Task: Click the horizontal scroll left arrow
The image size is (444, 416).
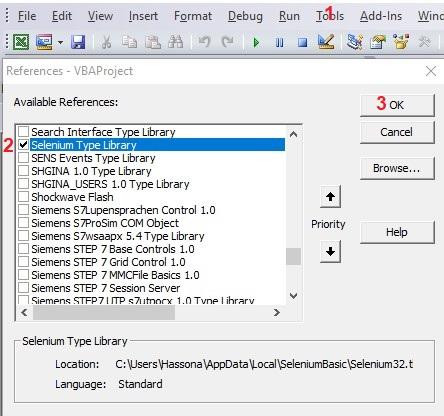Action: coord(24,313)
